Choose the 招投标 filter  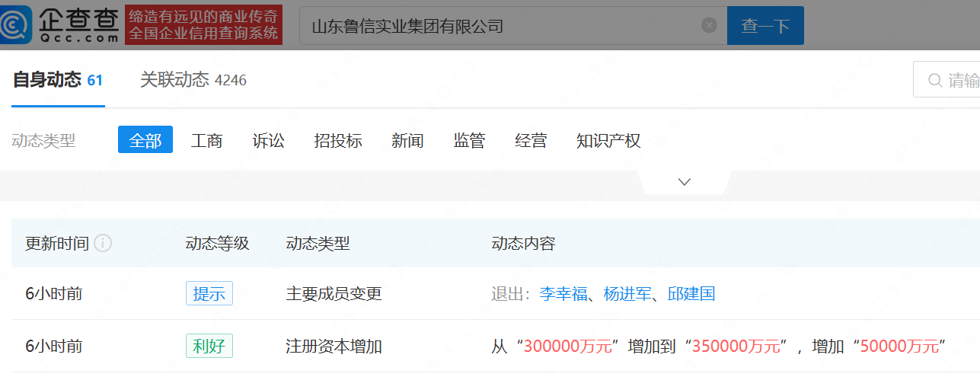pos(337,140)
